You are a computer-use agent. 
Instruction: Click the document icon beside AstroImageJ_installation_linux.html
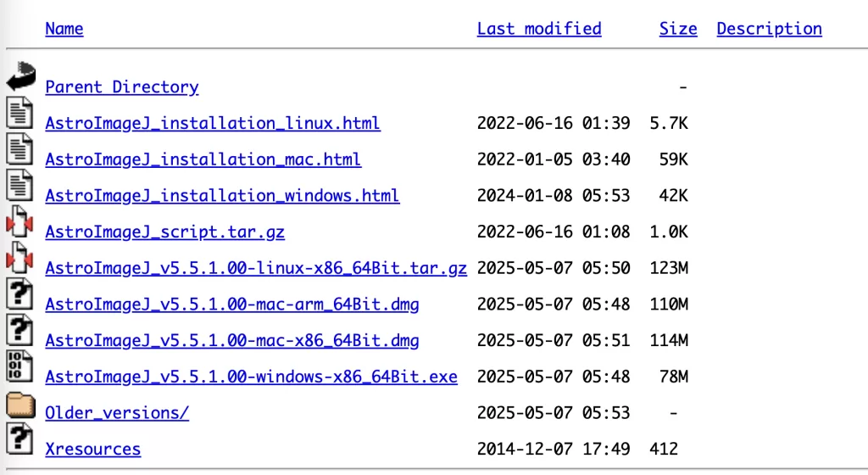click(19, 114)
